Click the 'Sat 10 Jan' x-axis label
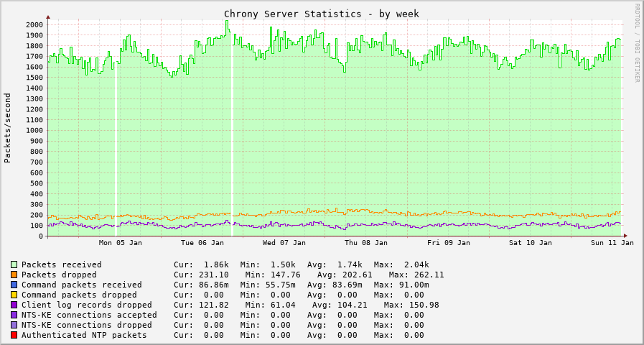The width and height of the screenshot is (644, 345). (x=531, y=243)
